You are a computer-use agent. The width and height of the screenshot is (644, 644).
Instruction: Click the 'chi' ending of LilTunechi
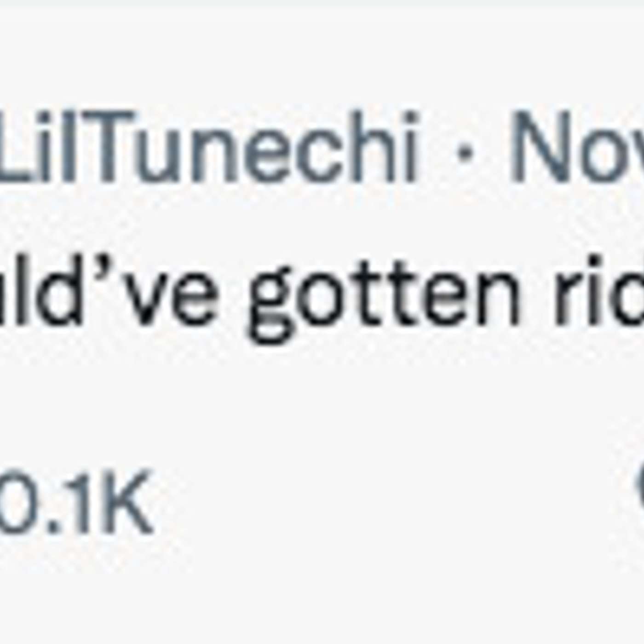point(377,147)
